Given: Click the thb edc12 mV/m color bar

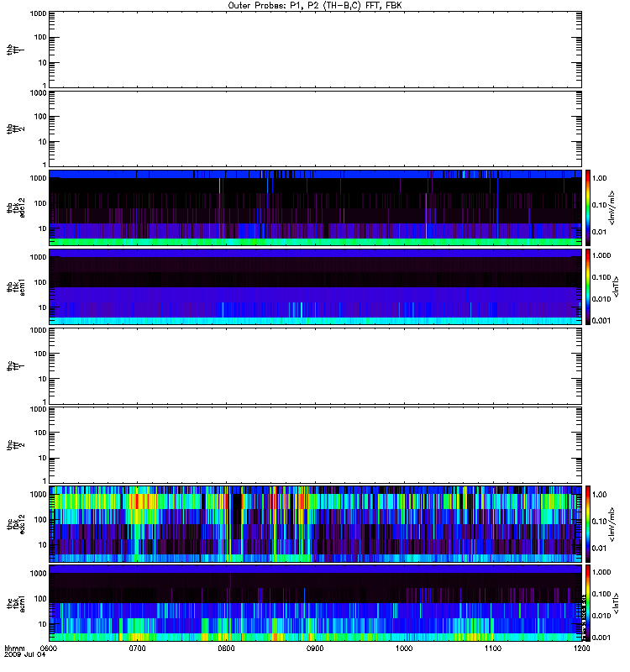Looking at the screenshot, I should [x=588, y=207].
